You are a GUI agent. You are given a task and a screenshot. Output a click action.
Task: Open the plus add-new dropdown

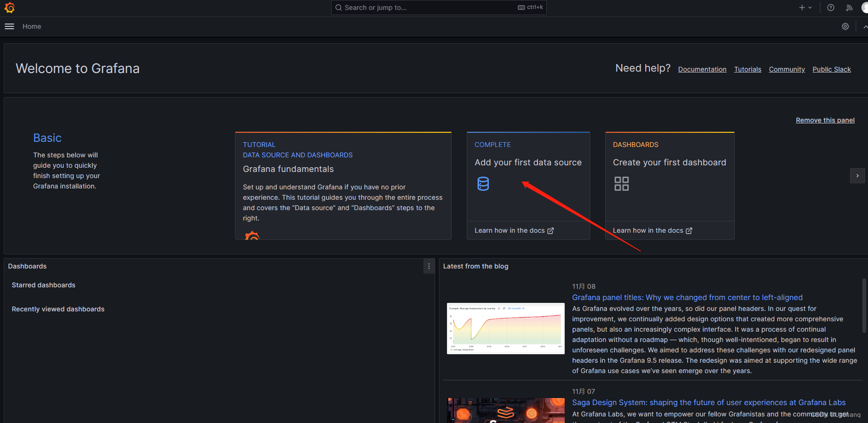point(805,8)
